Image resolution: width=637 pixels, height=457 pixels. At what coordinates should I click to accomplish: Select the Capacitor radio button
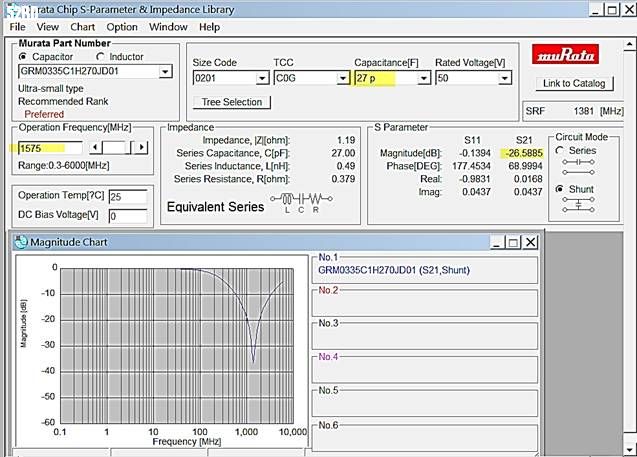23,56
